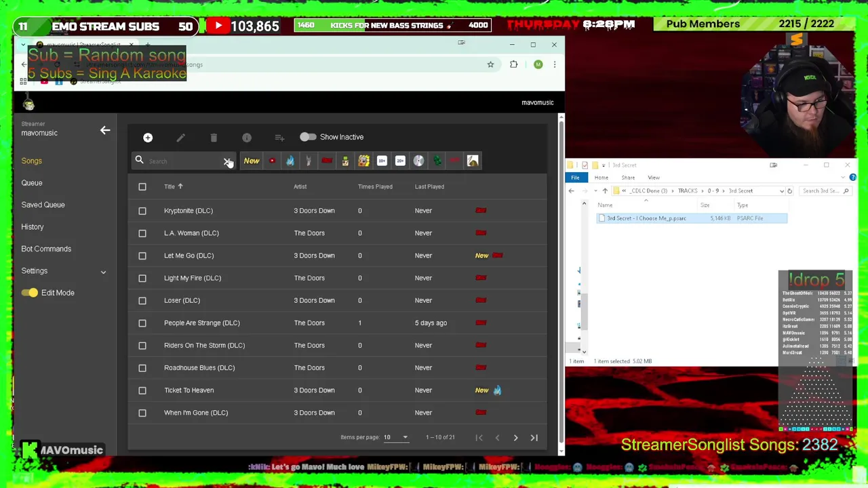Select the red YouTube-style filter tag
This screenshot has width=868, height=488.
click(272, 161)
